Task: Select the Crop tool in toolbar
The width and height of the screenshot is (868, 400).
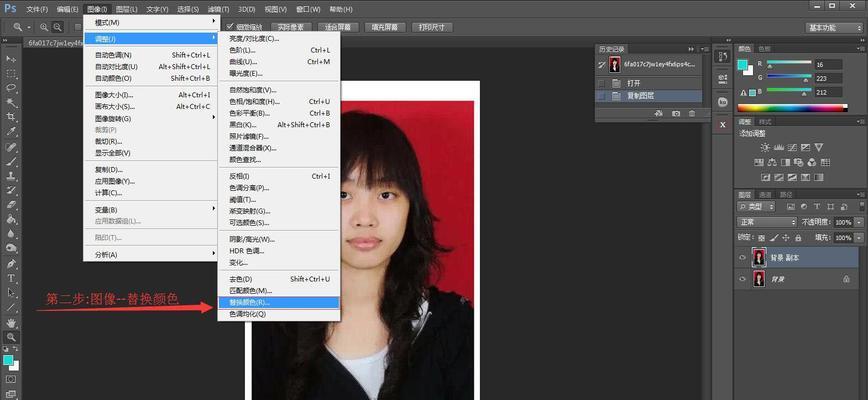Action: tap(11, 117)
